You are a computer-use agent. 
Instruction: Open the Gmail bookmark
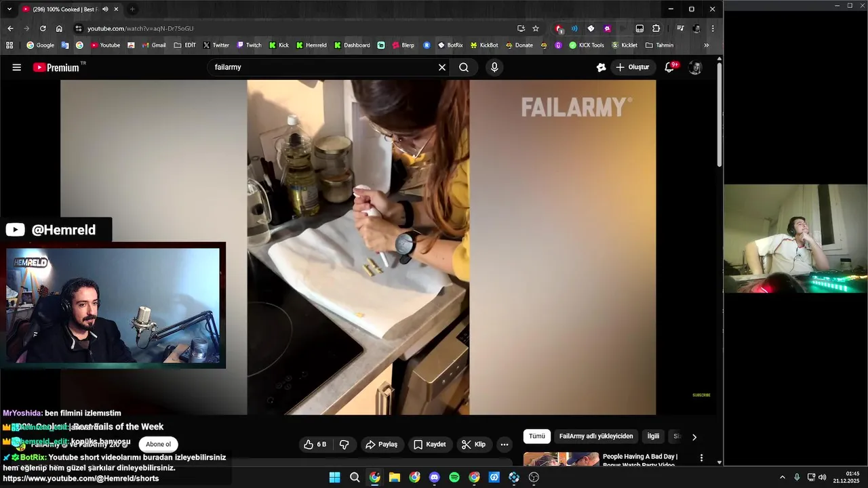[154, 45]
